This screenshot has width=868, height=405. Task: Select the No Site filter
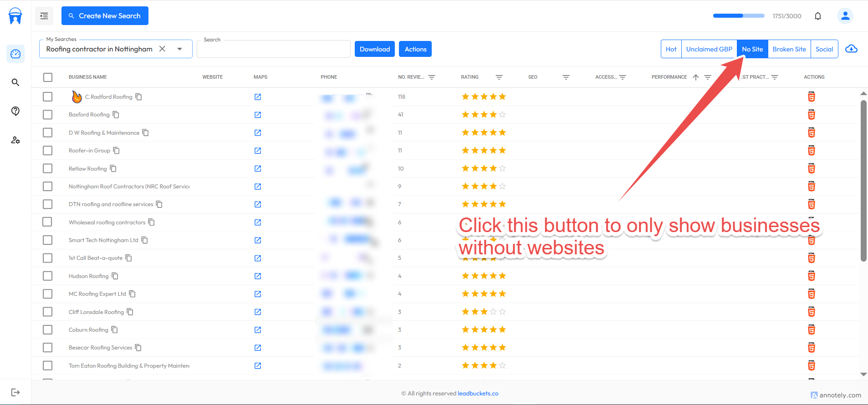click(x=752, y=49)
